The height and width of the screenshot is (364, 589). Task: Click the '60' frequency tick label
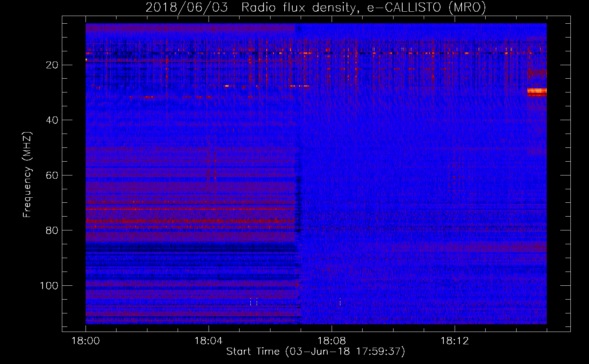(52, 175)
